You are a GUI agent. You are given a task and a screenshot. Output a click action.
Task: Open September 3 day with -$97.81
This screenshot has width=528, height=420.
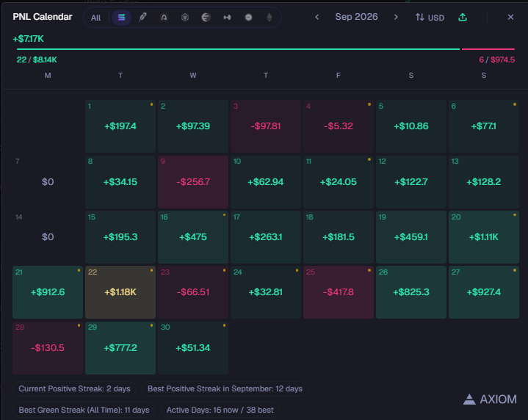(266, 126)
